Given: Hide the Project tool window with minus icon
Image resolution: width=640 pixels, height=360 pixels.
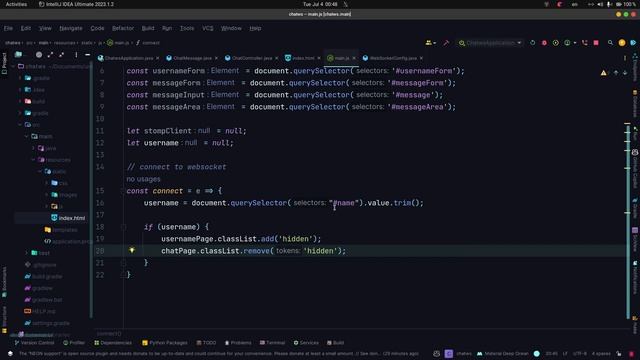Looking at the screenshot, I should (x=87, y=54).
